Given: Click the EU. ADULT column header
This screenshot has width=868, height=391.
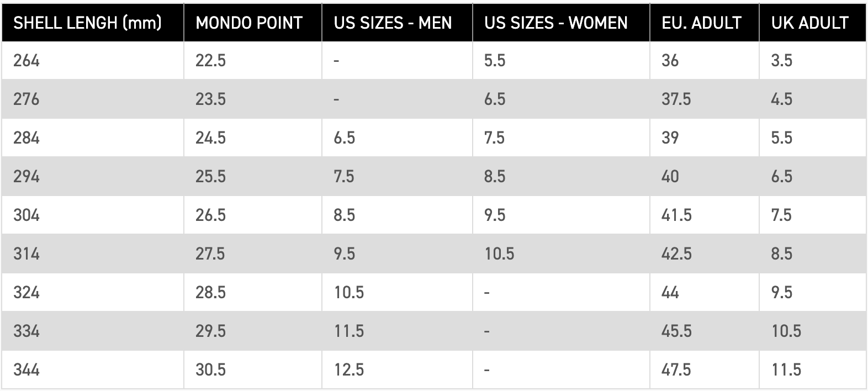Looking at the screenshot, I should pos(705,22).
